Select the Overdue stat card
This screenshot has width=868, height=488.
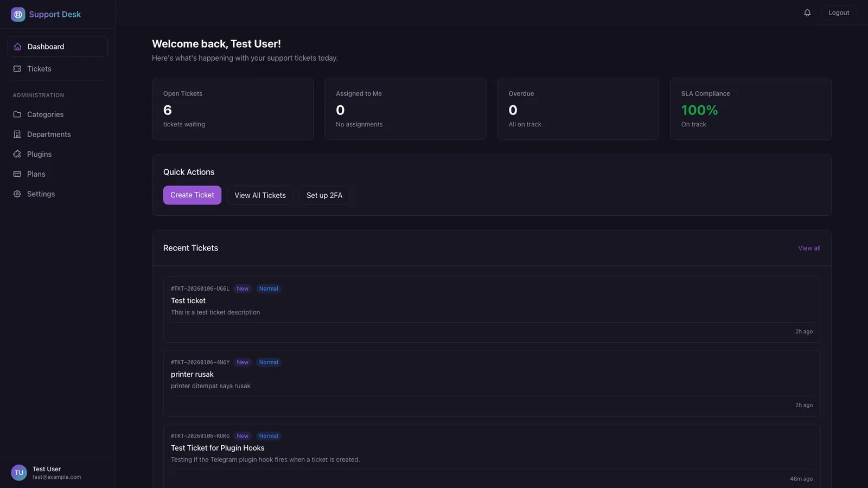point(578,109)
